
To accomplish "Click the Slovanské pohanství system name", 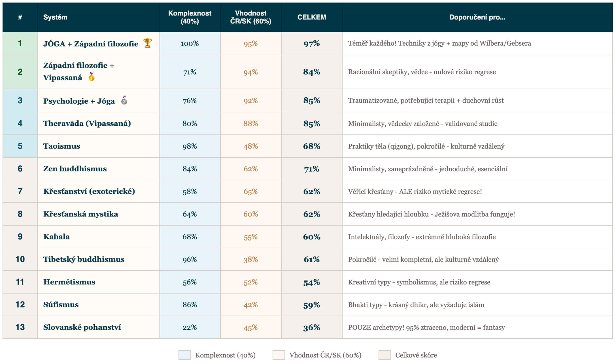I will (x=82, y=327).
